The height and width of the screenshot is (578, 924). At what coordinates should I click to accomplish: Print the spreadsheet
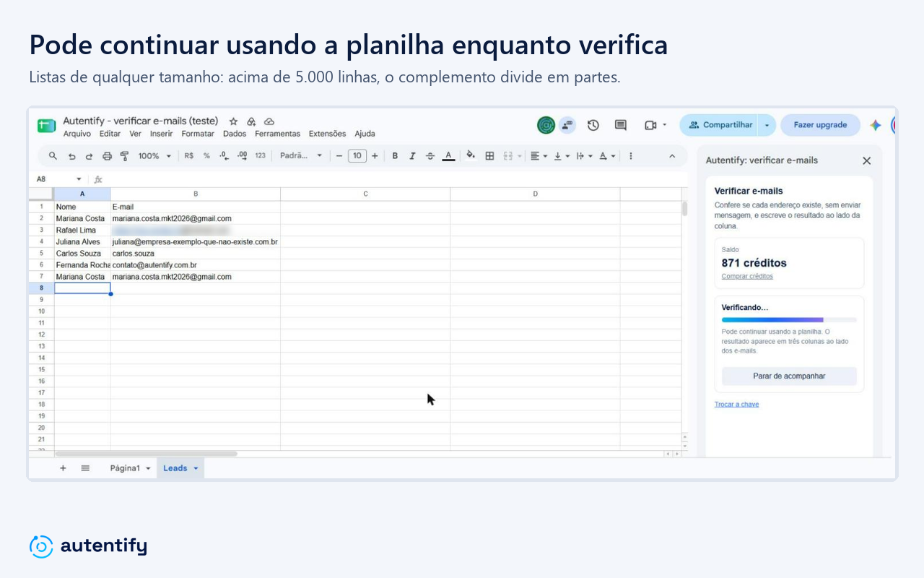click(x=107, y=156)
